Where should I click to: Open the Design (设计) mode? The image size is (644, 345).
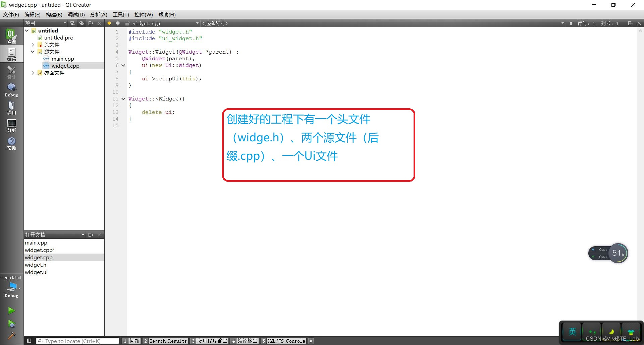[x=11, y=72]
